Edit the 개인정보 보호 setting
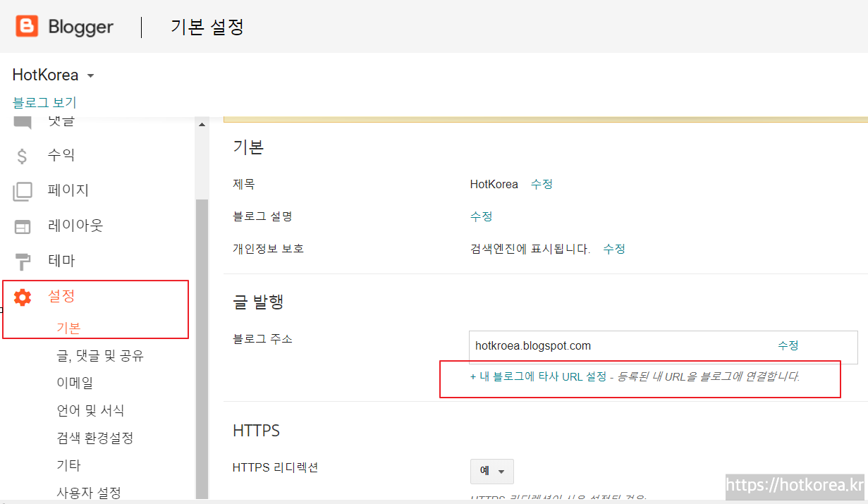This screenshot has width=868, height=504. coord(614,249)
